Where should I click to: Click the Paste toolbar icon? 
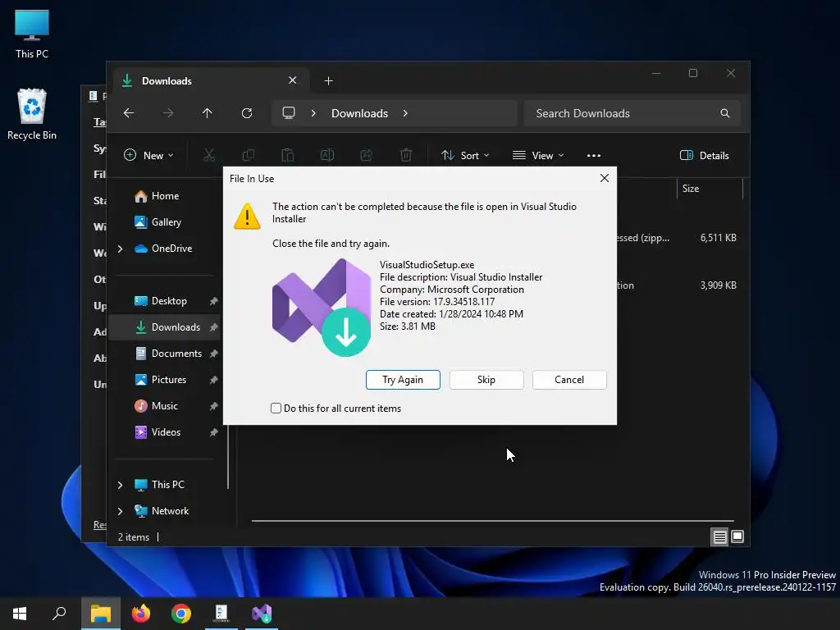coord(288,155)
